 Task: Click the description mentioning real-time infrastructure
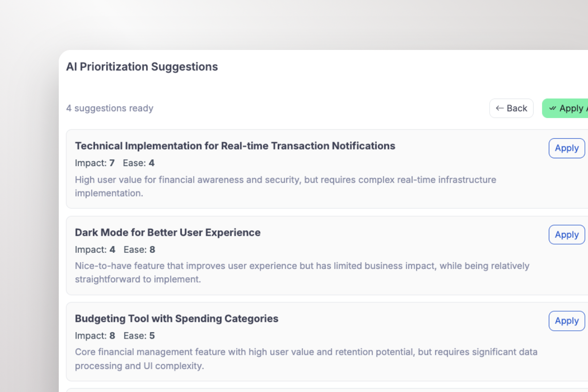coord(285,186)
